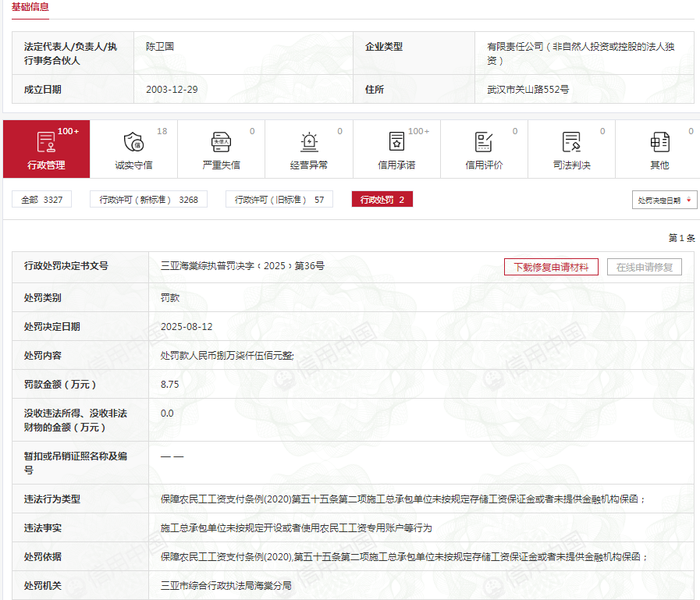The height and width of the screenshot is (600, 700).
Task: Open the 司法判决 icon
Action: [x=571, y=143]
